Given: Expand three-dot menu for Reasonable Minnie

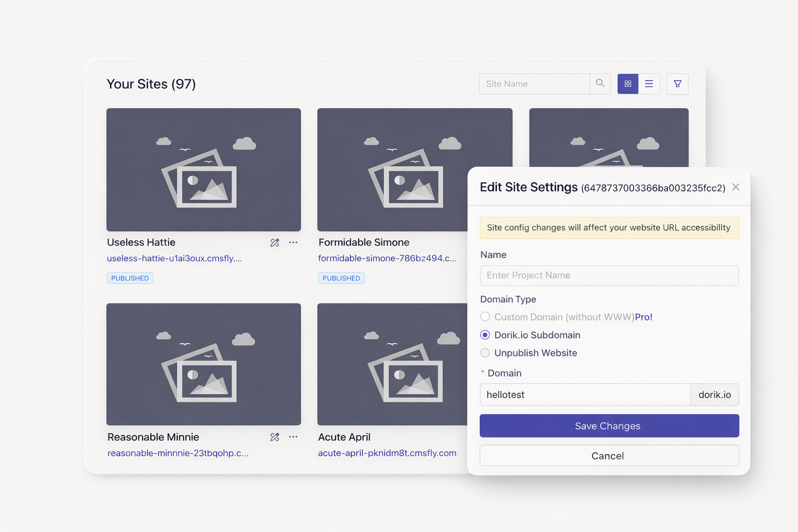Looking at the screenshot, I should click(x=294, y=437).
